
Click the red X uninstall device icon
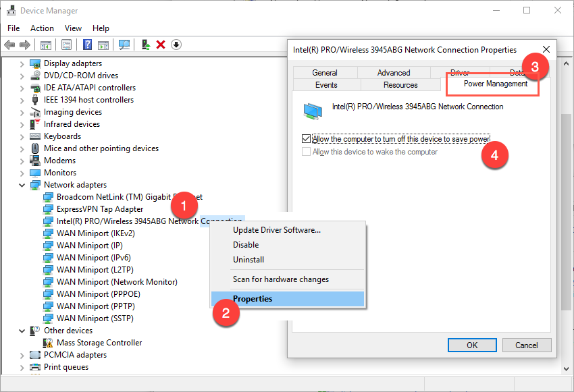click(161, 45)
